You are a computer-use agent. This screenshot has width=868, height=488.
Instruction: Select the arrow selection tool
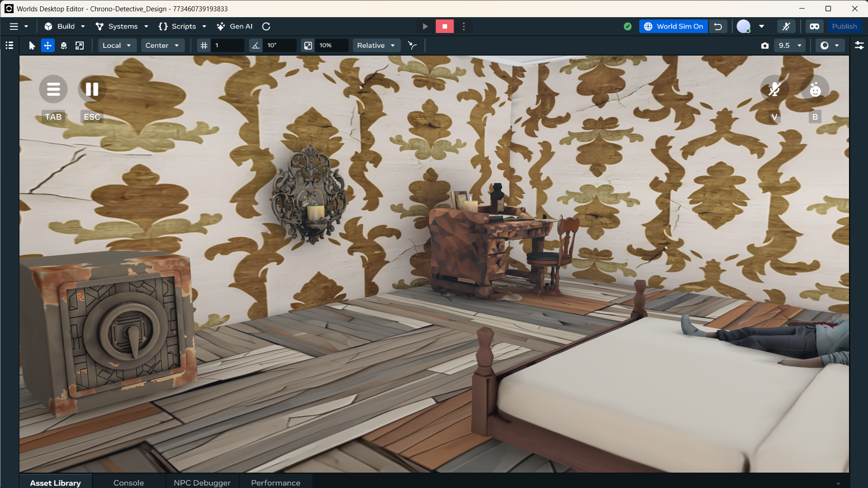(32, 46)
